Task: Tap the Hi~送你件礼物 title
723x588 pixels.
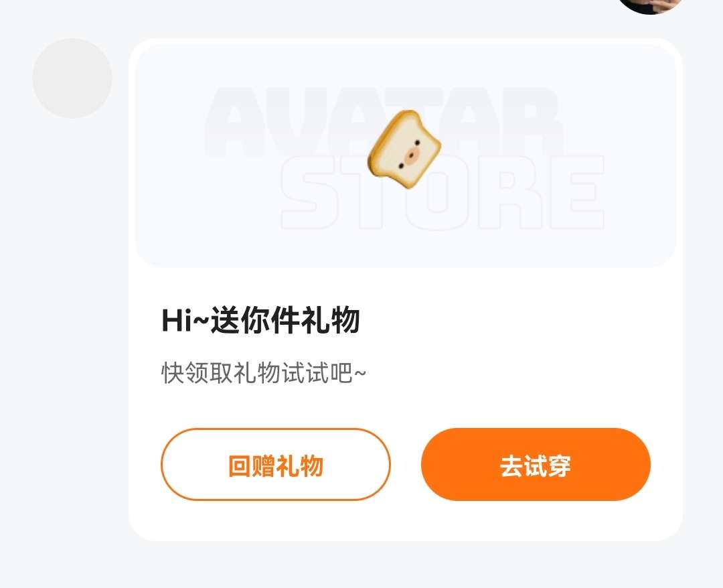Action: (x=260, y=319)
